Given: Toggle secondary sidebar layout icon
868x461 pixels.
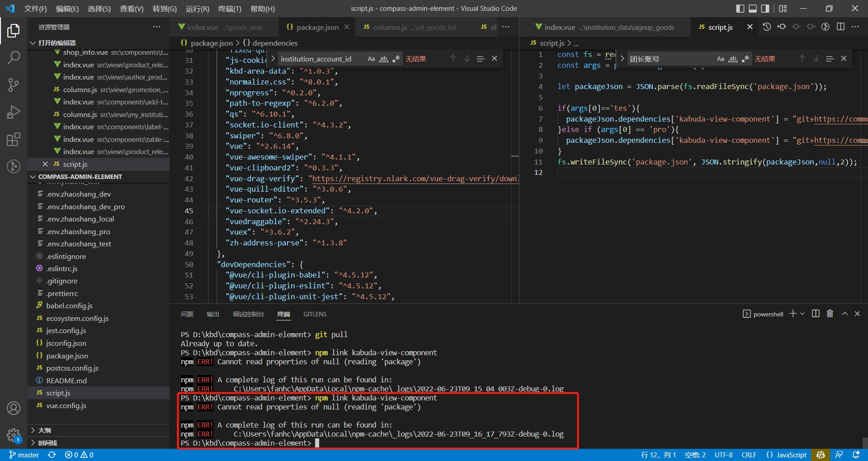Looking at the screenshot, I should click(x=765, y=9).
